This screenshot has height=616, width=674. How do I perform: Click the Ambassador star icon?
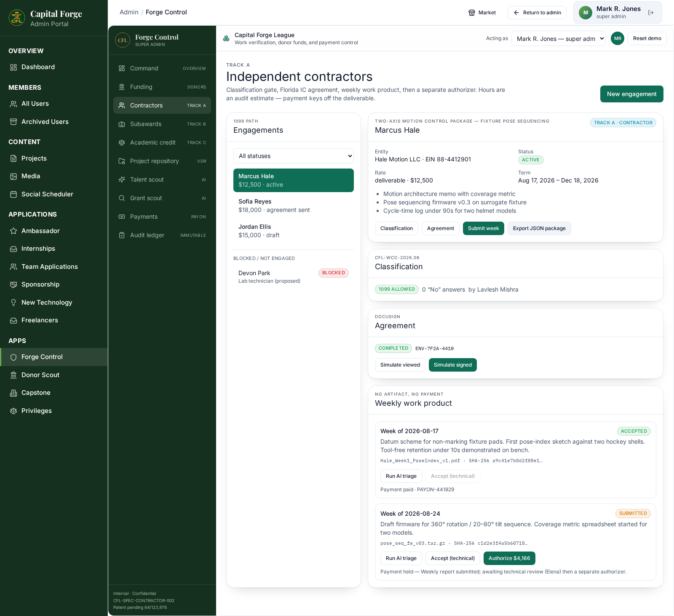(x=13, y=231)
